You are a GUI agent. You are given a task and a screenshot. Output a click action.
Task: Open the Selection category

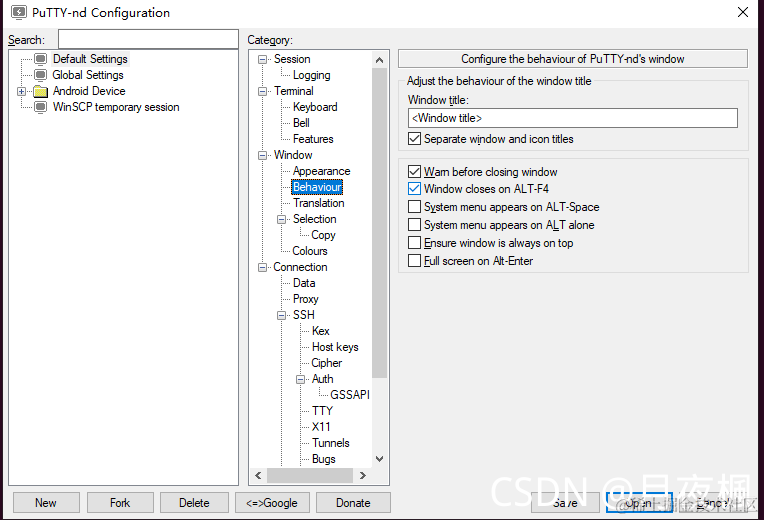click(x=314, y=219)
